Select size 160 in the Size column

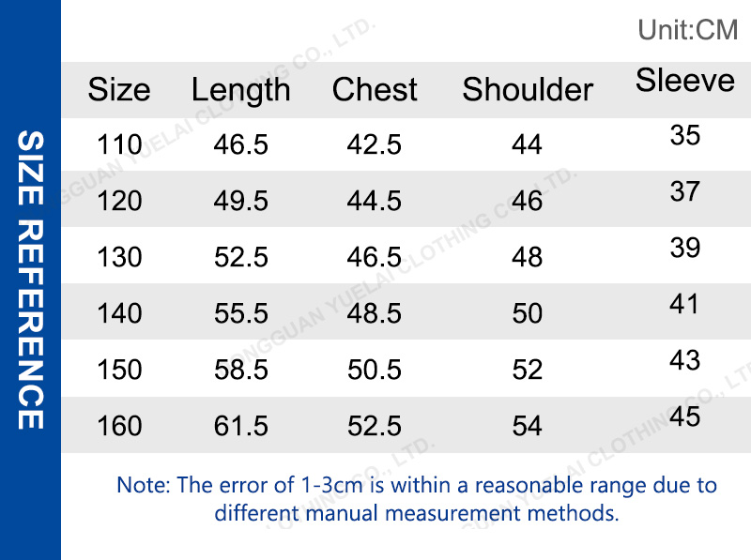[x=119, y=426]
